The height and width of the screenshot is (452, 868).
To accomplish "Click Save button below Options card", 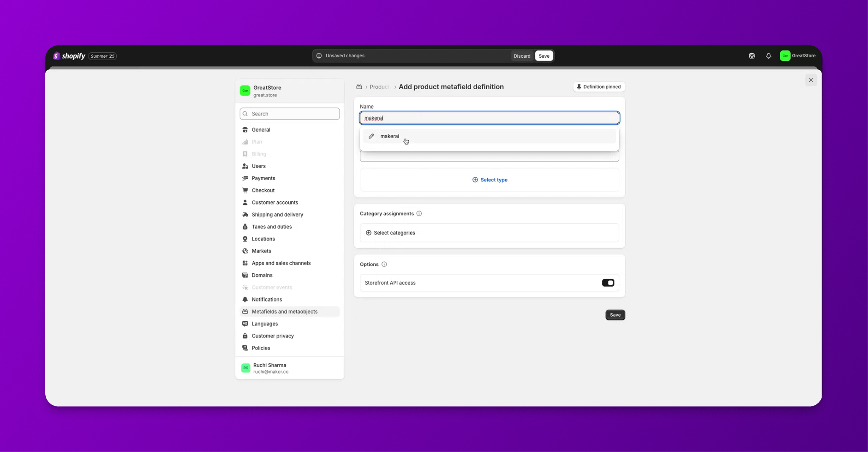I will 615,315.
